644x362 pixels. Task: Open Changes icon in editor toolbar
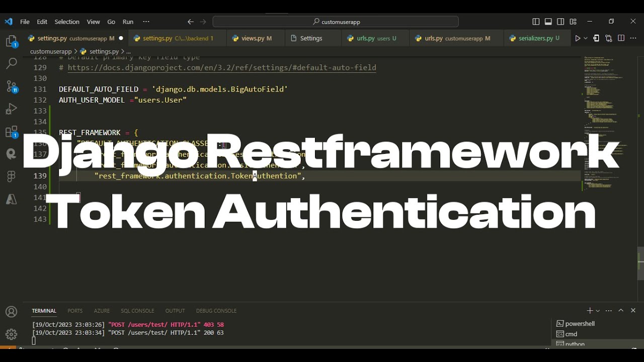[x=596, y=38]
